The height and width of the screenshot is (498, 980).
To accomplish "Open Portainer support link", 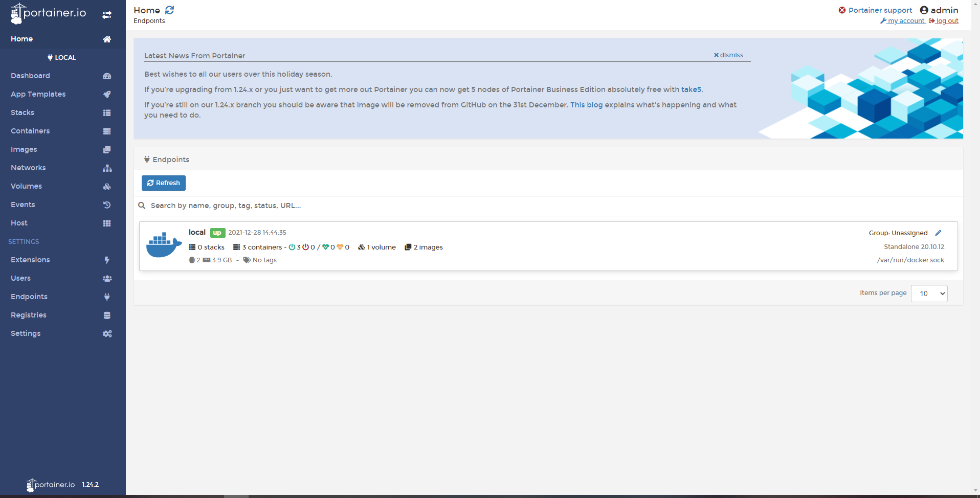I will [880, 10].
